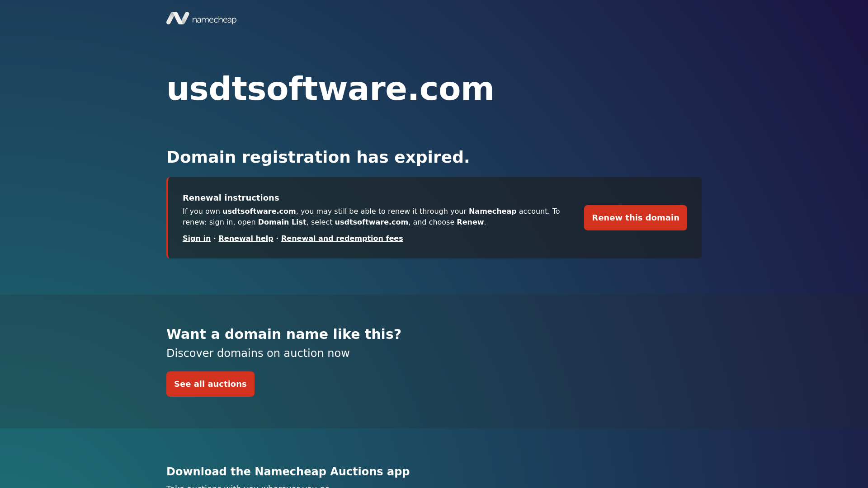The image size is (868, 488).
Task: Click the Renew this domain button
Action: pos(635,218)
